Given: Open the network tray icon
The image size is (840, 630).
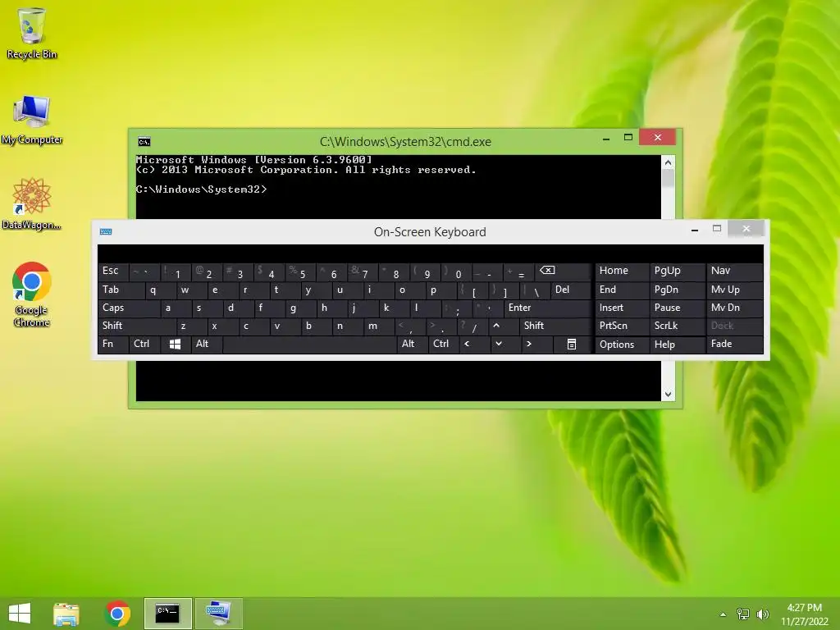Looking at the screenshot, I should click(743, 614).
